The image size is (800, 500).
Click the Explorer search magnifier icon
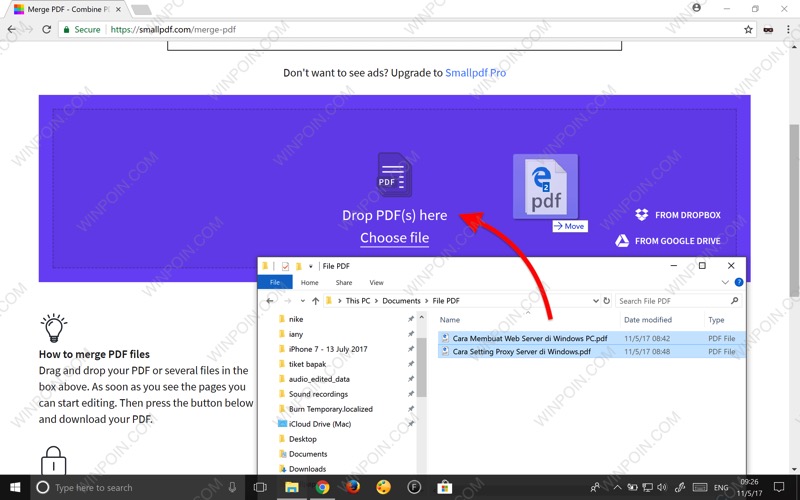[x=735, y=301]
